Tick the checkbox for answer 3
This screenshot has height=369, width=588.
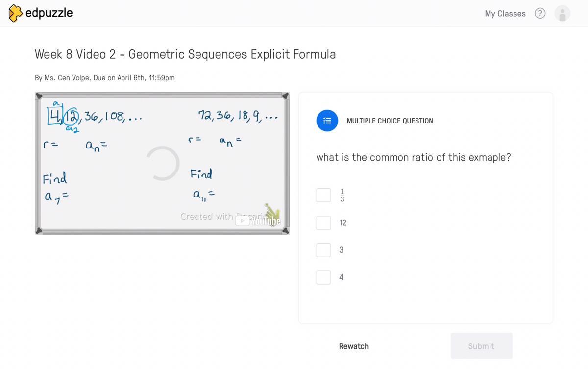[x=323, y=250]
